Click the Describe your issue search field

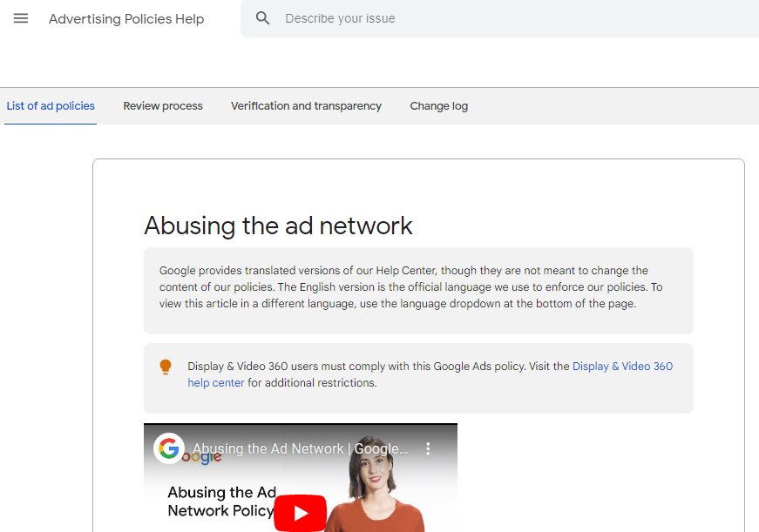pos(499,18)
